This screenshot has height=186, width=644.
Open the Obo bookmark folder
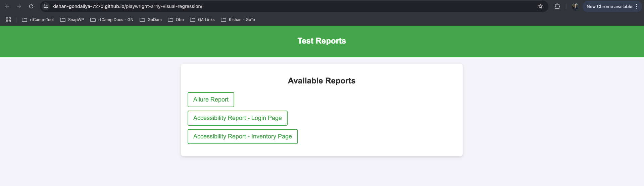click(176, 20)
